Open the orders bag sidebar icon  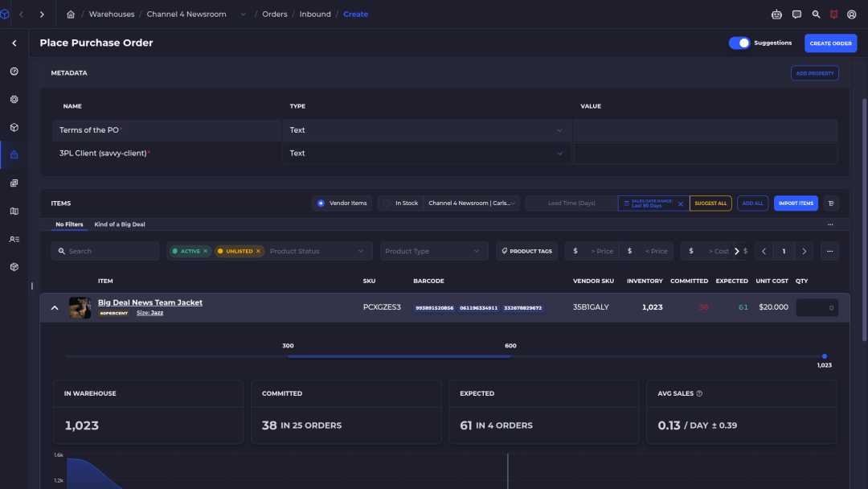(14, 155)
